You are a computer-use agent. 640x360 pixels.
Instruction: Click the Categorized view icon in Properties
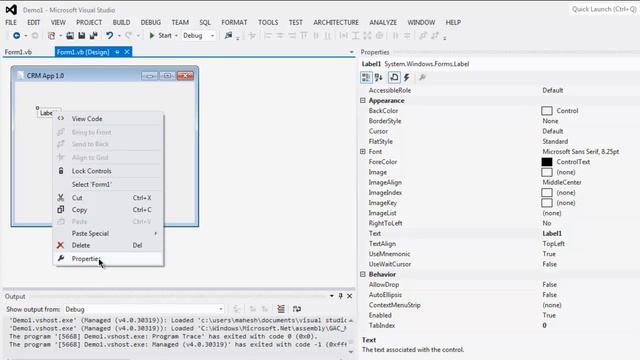coord(366,77)
